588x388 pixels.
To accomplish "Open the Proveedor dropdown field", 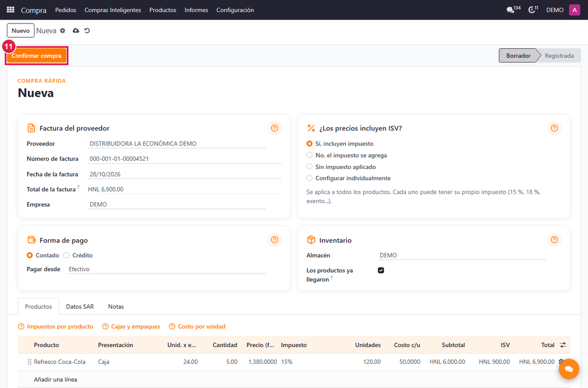I will pos(177,144).
